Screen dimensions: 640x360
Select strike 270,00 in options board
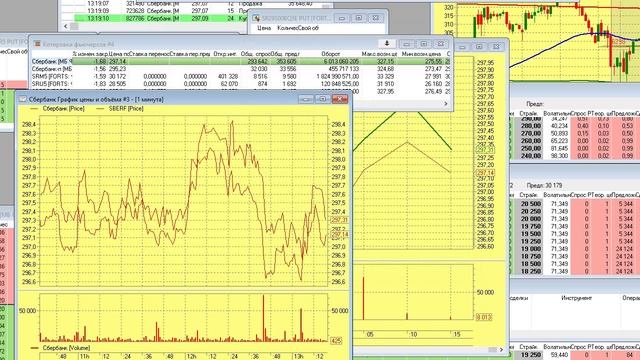click(531, 133)
